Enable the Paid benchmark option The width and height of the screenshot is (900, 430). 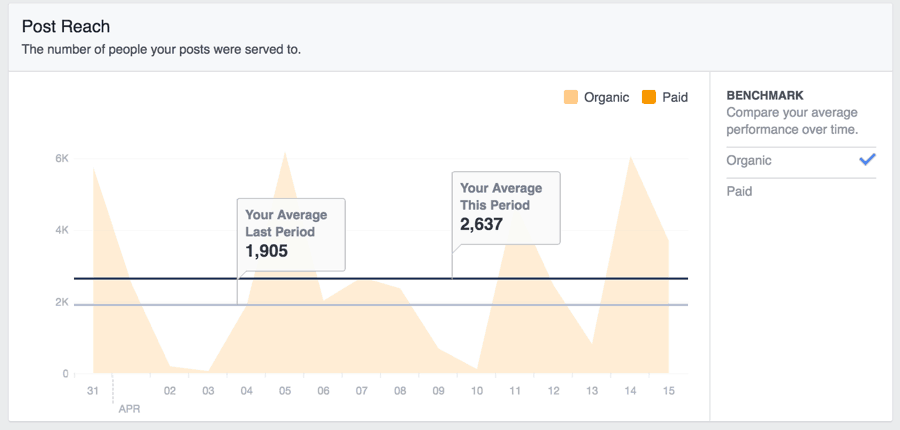point(740,191)
